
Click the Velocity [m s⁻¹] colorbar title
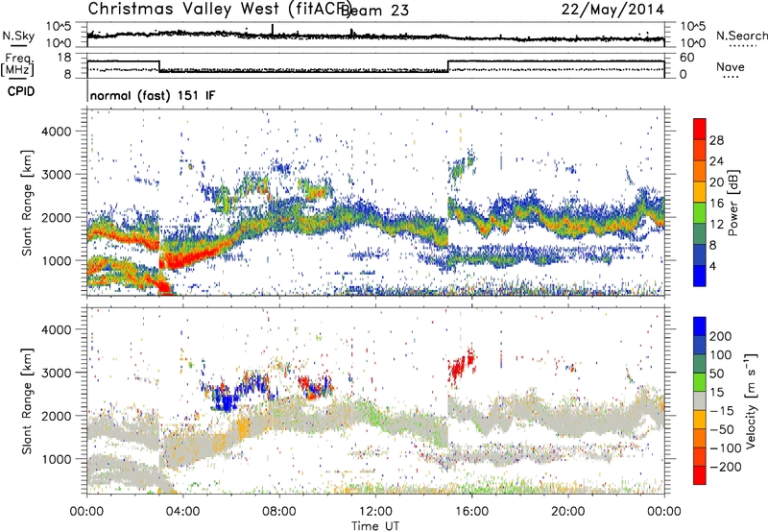(751, 401)
